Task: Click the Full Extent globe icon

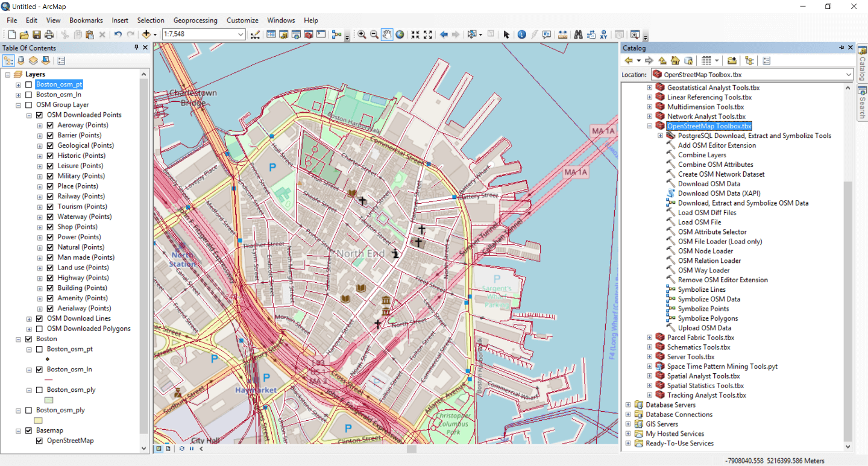Action: click(x=400, y=35)
